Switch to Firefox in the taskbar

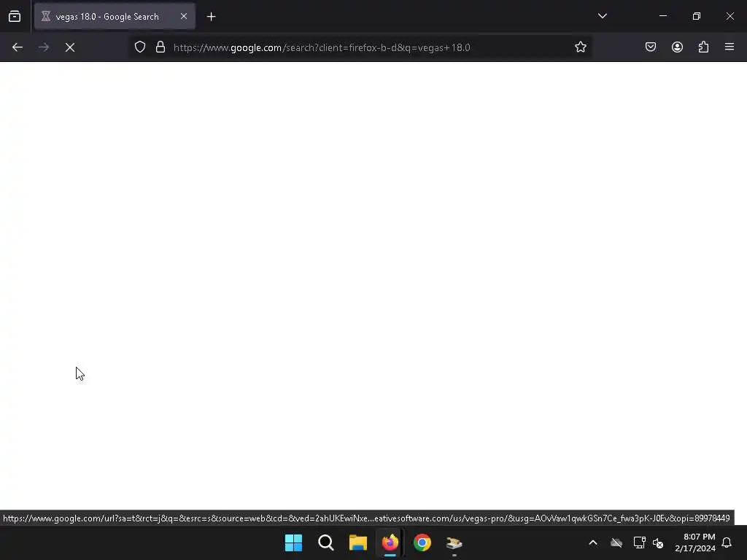tap(390, 542)
